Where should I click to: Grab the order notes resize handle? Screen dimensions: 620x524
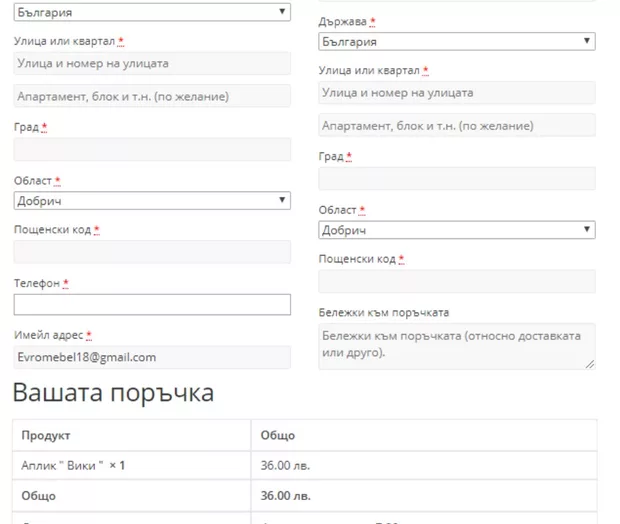click(x=589, y=364)
